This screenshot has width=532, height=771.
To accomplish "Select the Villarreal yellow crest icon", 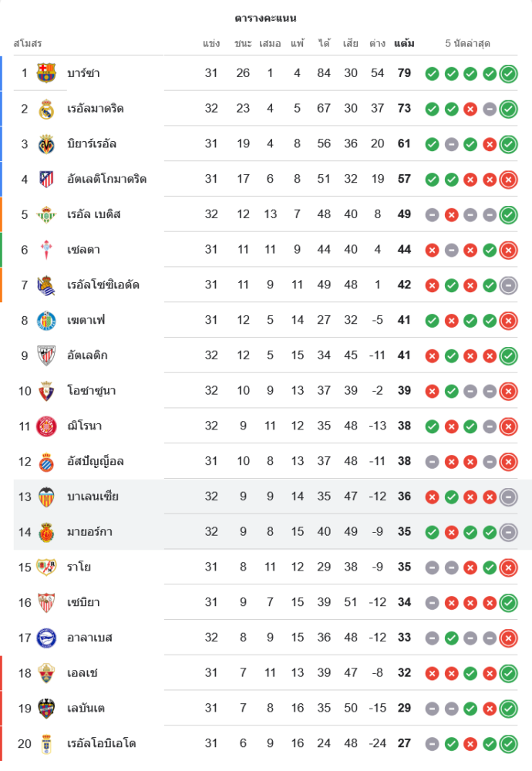I will [46, 144].
